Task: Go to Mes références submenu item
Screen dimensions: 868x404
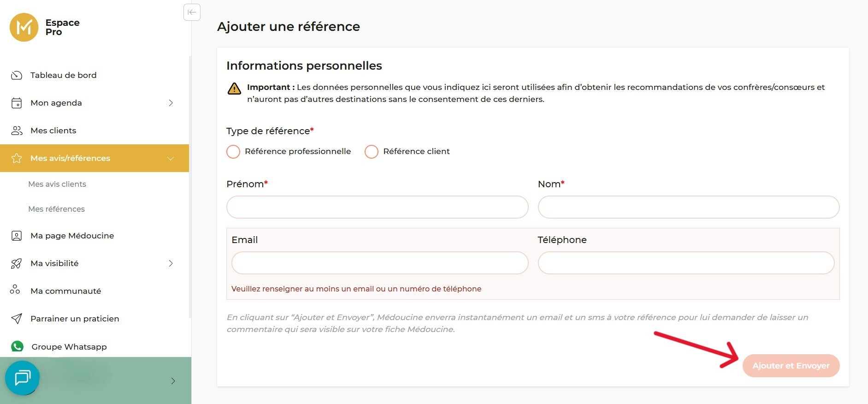Action: (x=56, y=209)
